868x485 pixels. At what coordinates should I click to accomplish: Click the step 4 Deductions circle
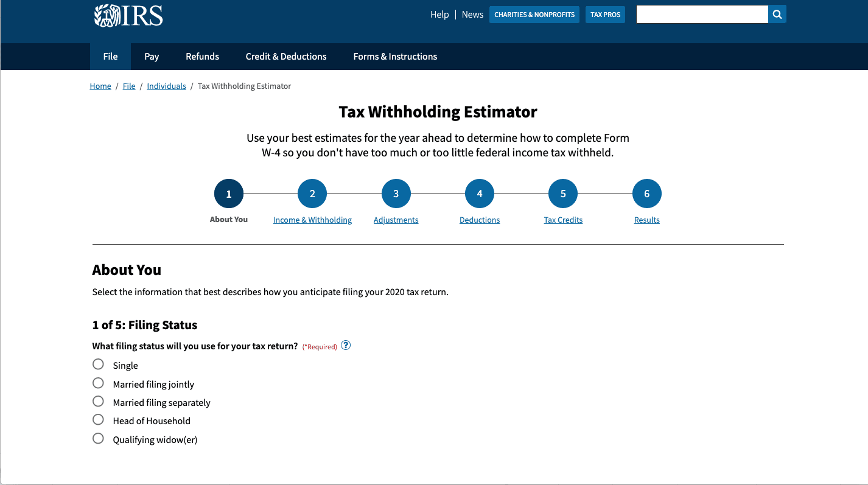[x=480, y=193]
